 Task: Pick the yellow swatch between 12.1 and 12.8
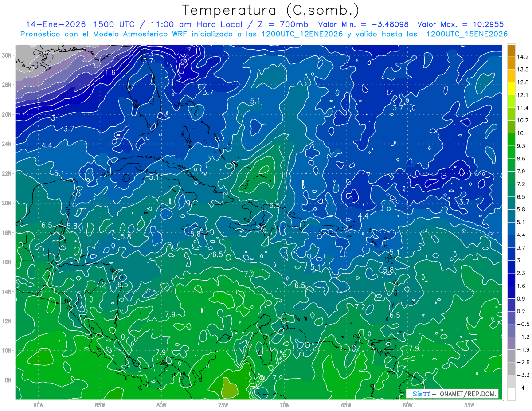click(x=511, y=89)
